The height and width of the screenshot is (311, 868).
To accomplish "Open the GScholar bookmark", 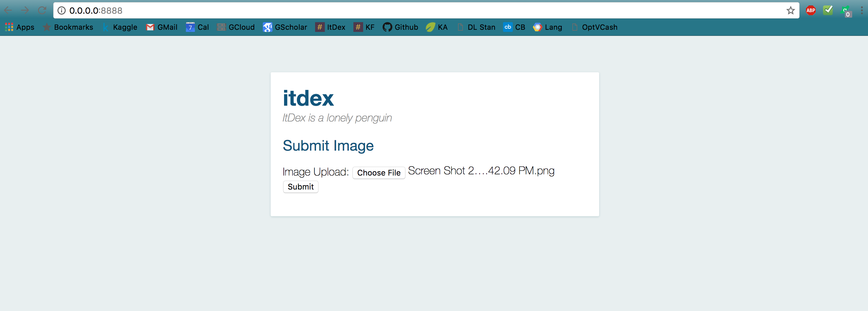I will tap(285, 27).
